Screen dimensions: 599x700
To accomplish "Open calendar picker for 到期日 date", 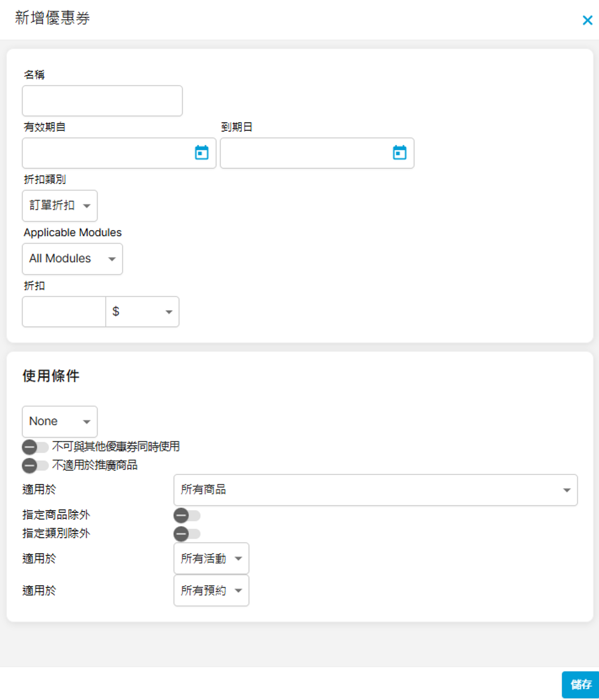I will [400, 153].
